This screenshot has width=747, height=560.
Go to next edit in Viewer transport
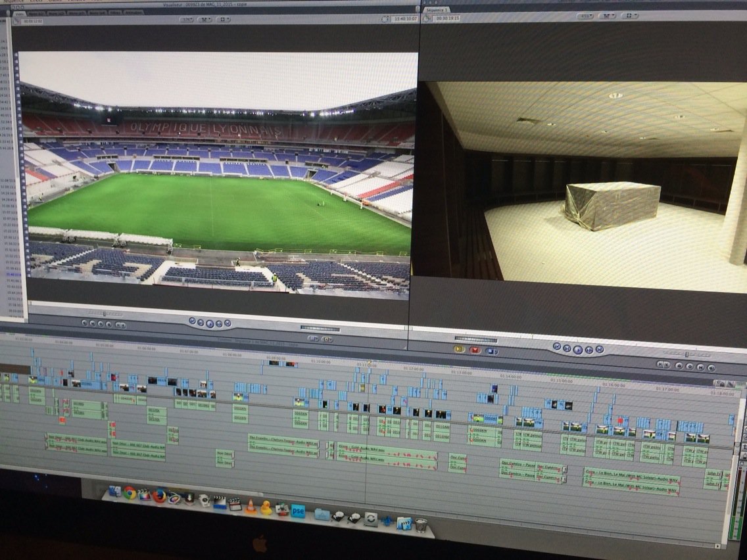[228, 323]
